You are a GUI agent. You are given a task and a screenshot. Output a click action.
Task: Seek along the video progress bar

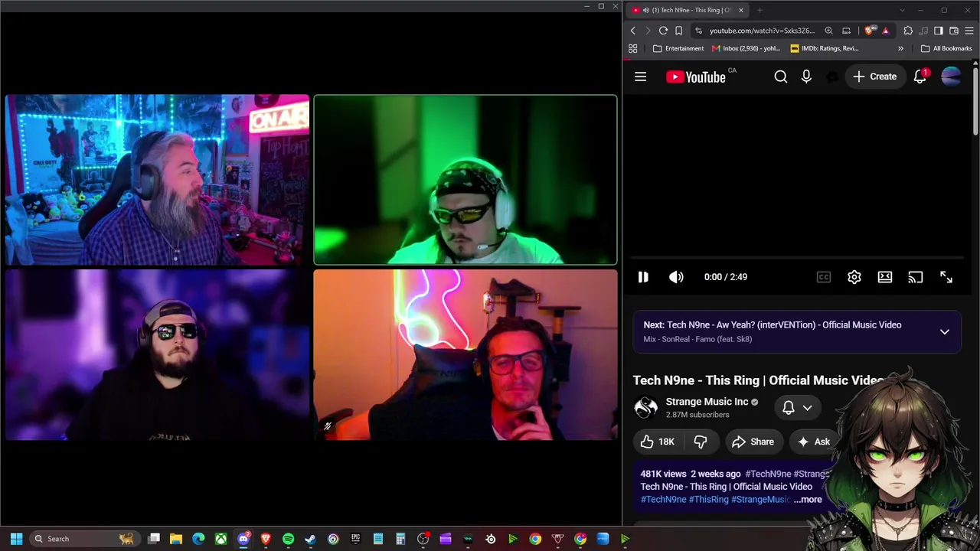point(796,259)
